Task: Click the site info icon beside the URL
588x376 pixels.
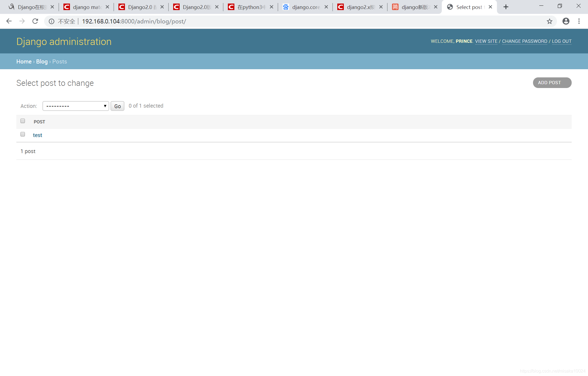Action: point(51,21)
